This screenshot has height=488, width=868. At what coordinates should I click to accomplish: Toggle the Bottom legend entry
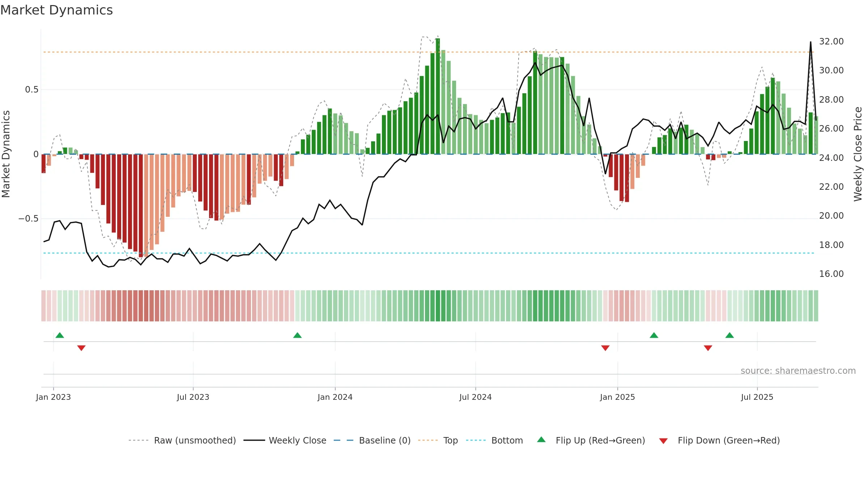[494, 440]
